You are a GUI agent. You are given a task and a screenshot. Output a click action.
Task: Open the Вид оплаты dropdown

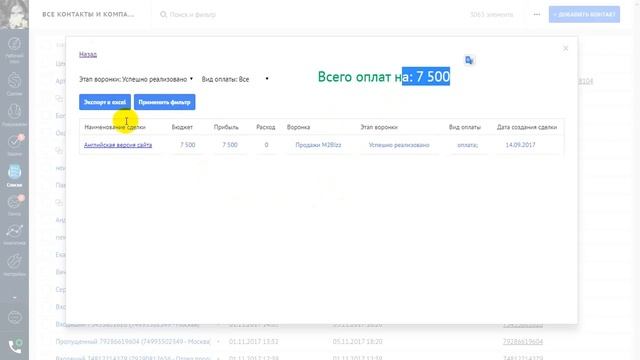click(x=235, y=79)
